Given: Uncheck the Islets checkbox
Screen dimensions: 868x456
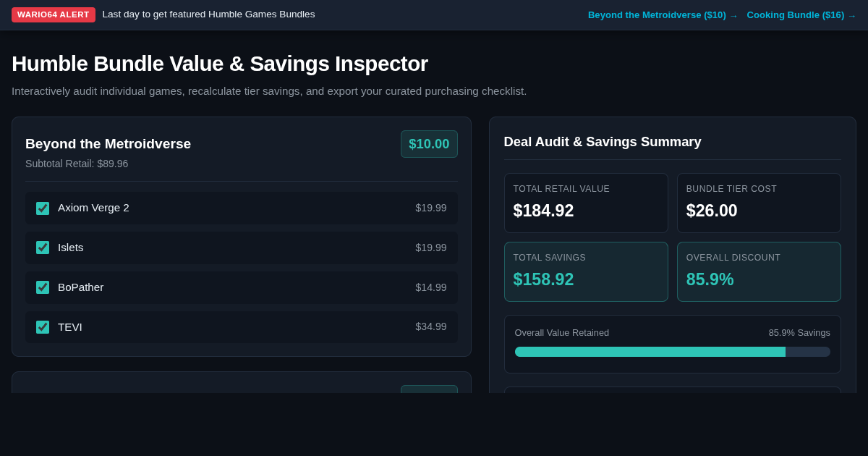Looking at the screenshot, I should 43,248.
